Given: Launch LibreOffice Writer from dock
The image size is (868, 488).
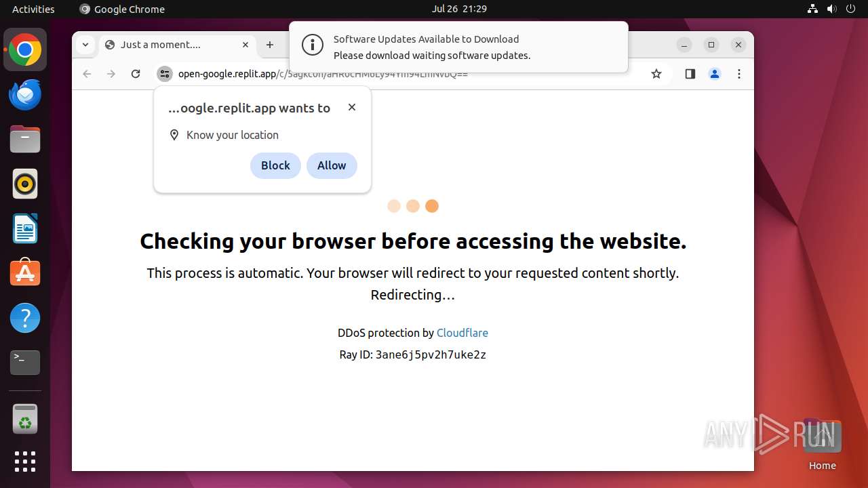Looking at the screenshot, I should (25, 228).
